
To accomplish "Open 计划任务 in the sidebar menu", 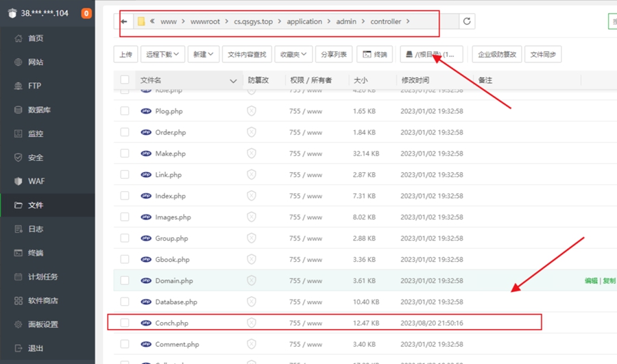I will pos(43,277).
